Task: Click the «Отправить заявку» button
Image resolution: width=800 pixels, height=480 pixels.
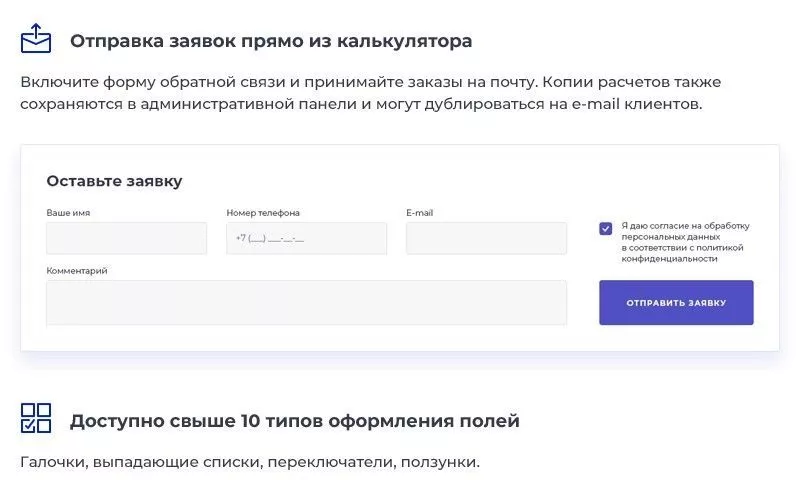Action: [676, 302]
